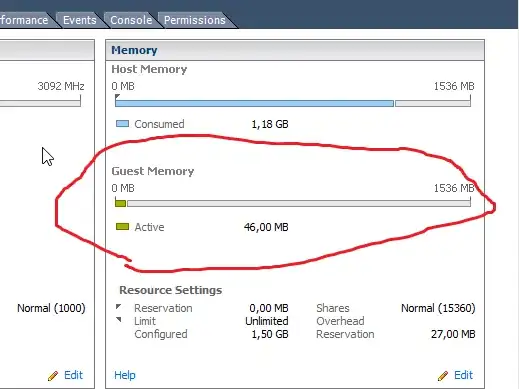
Task: Select the 46,00 MB active value
Action: 266,227
